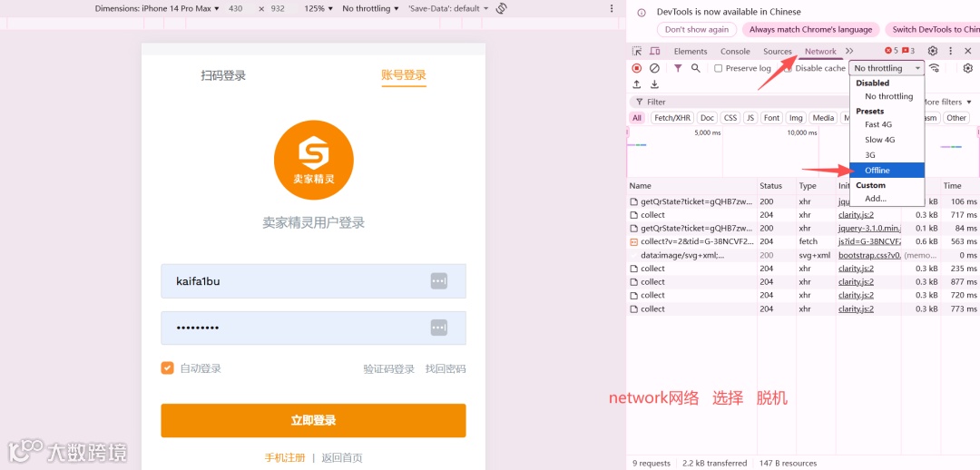Open the red error count badge showing 5

tap(891, 51)
